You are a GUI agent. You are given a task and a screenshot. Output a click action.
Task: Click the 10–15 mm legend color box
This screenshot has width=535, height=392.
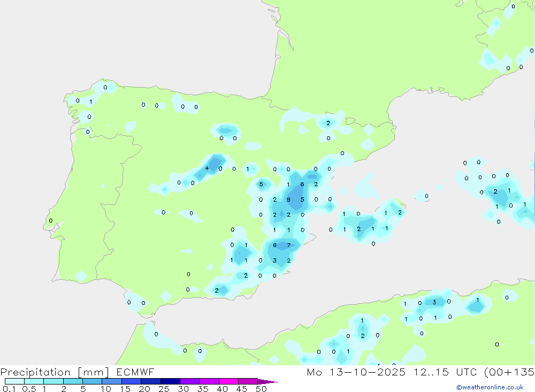(x=112, y=381)
